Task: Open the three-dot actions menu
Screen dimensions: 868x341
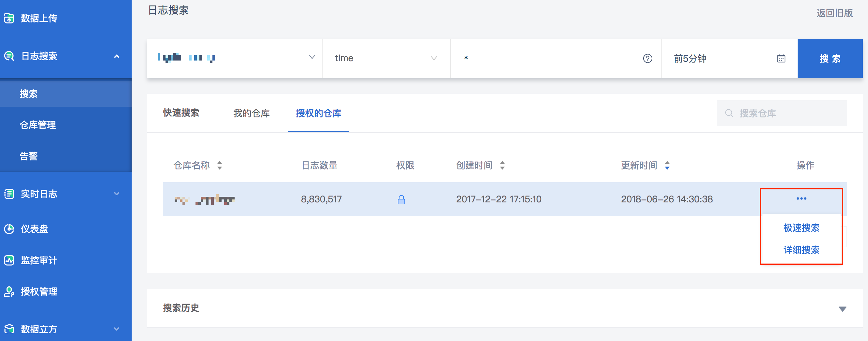Action: 801,198
